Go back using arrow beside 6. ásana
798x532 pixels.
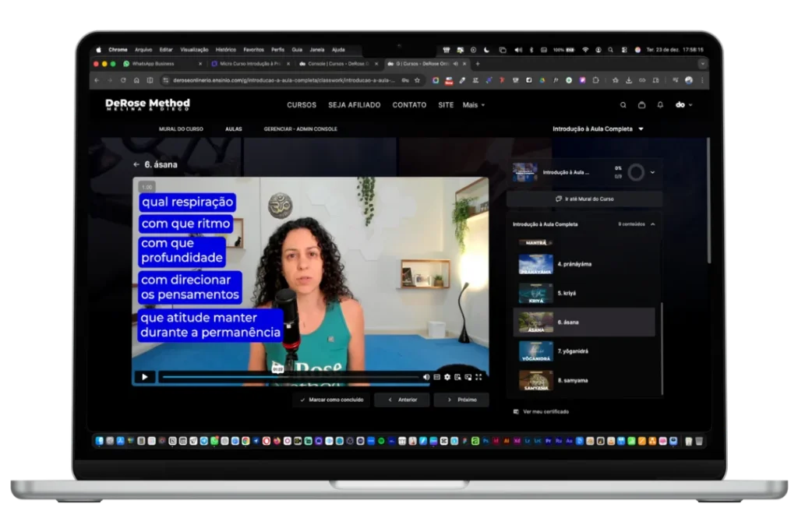136,164
